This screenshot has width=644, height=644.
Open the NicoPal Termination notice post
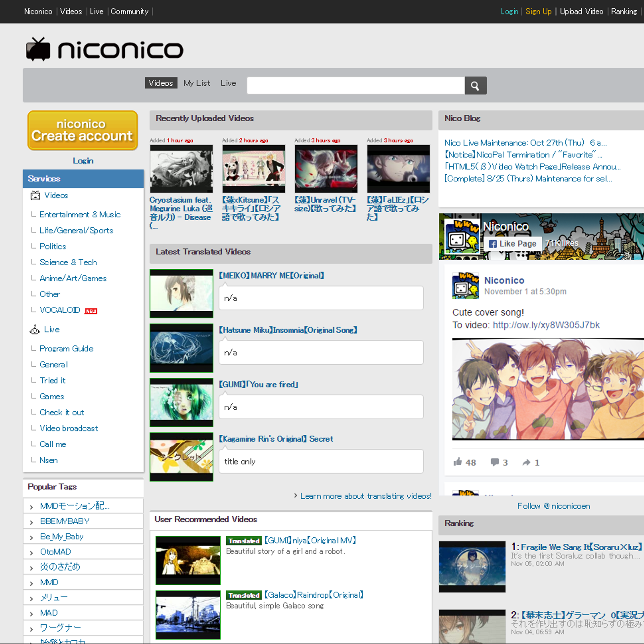(x=523, y=155)
